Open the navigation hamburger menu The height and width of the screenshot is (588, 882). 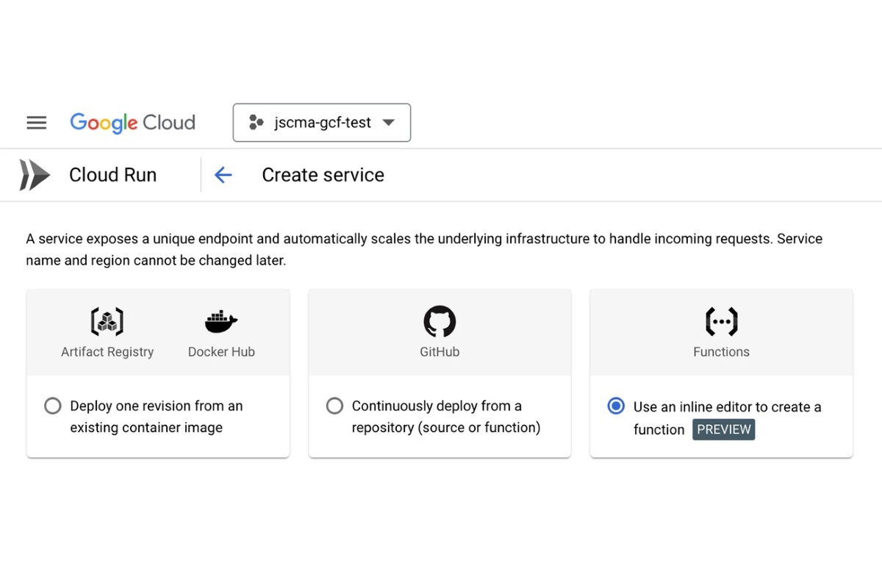click(36, 123)
